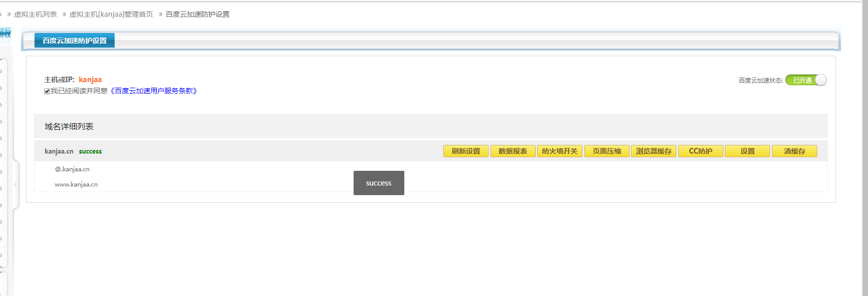The image size is (868, 296).
Task: Open 虚拟主机[kanjaa]管理首页 breadcrumb link
Action: pos(111,14)
